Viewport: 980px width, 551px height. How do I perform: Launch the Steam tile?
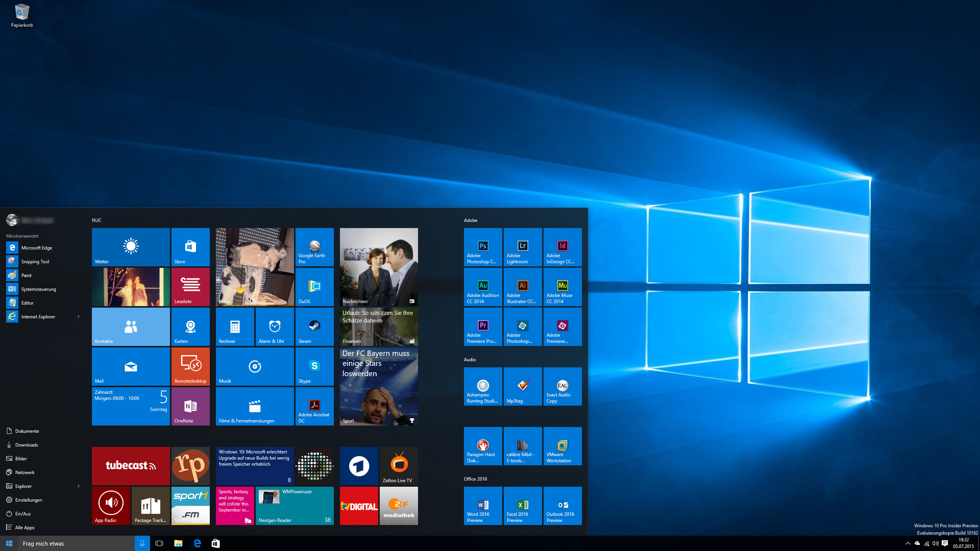pyautogui.click(x=314, y=327)
